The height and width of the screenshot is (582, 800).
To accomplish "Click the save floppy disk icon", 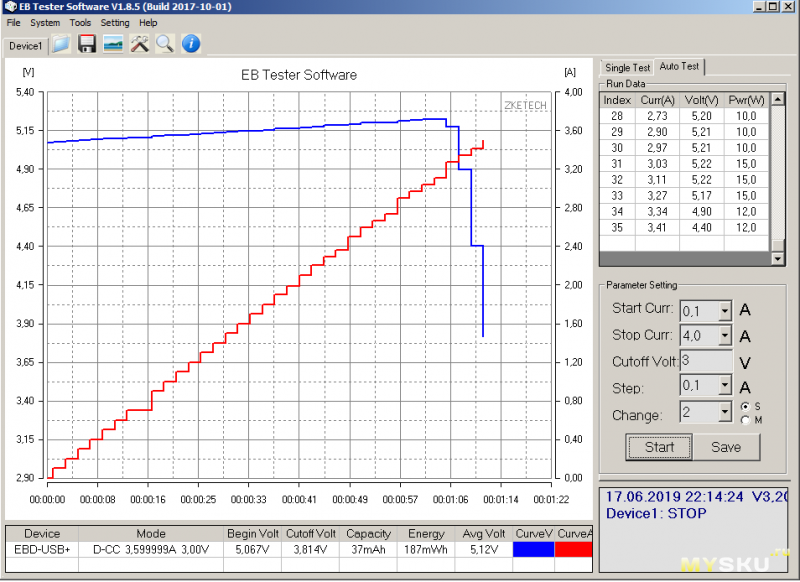I will click(x=87, y=44).
